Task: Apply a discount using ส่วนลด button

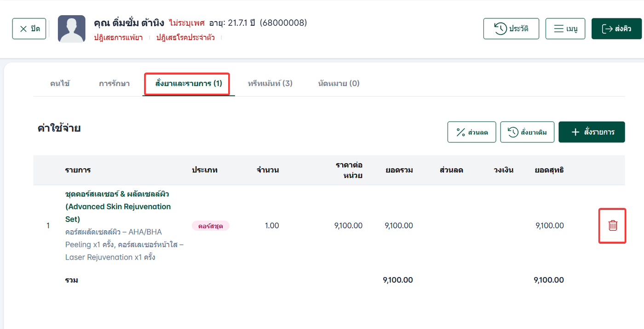Action: [x=471, y=132]
